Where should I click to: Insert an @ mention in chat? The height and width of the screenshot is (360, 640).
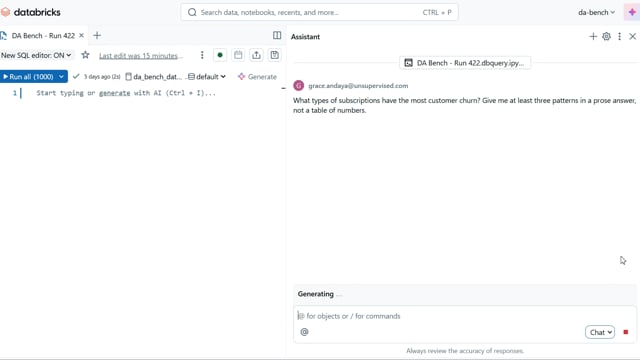tap(304, 332)
